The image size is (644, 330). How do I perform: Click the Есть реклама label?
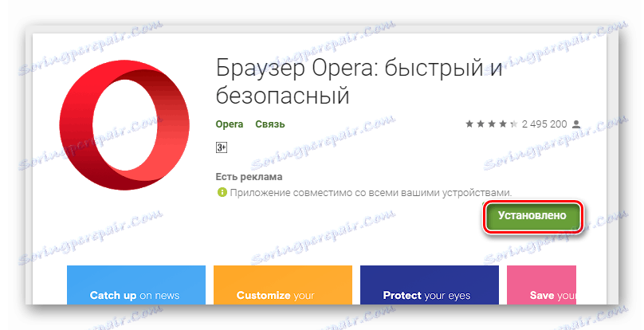pyautogui.click(x=249, y=177)
